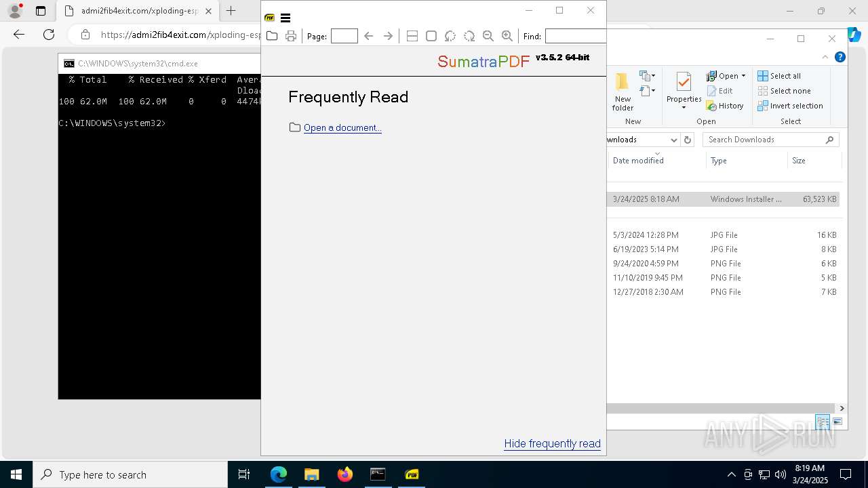Sort by Size column header
Screen dimensions: 868x488
tap(799, 161)
